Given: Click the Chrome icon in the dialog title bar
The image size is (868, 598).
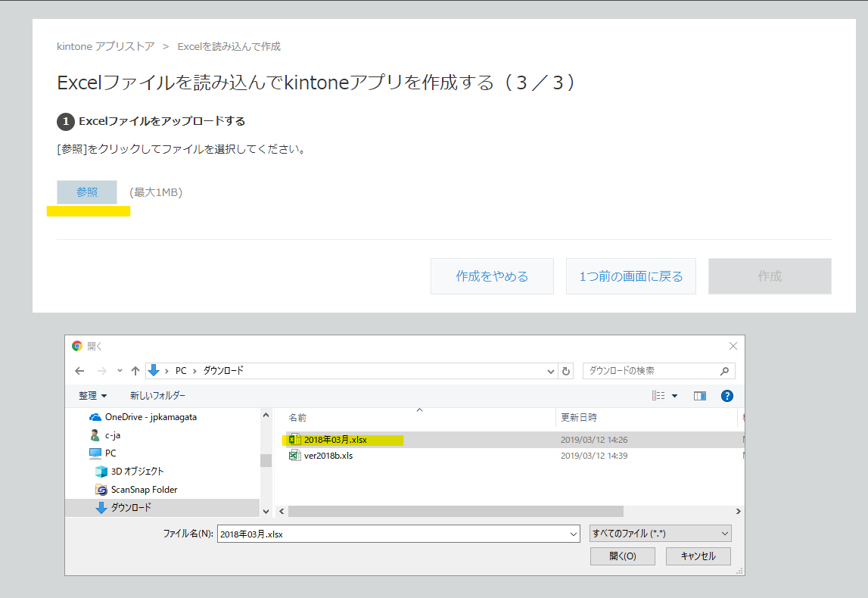Looking at the screenshot, I should pyautogui.click(x=77, y=346).
